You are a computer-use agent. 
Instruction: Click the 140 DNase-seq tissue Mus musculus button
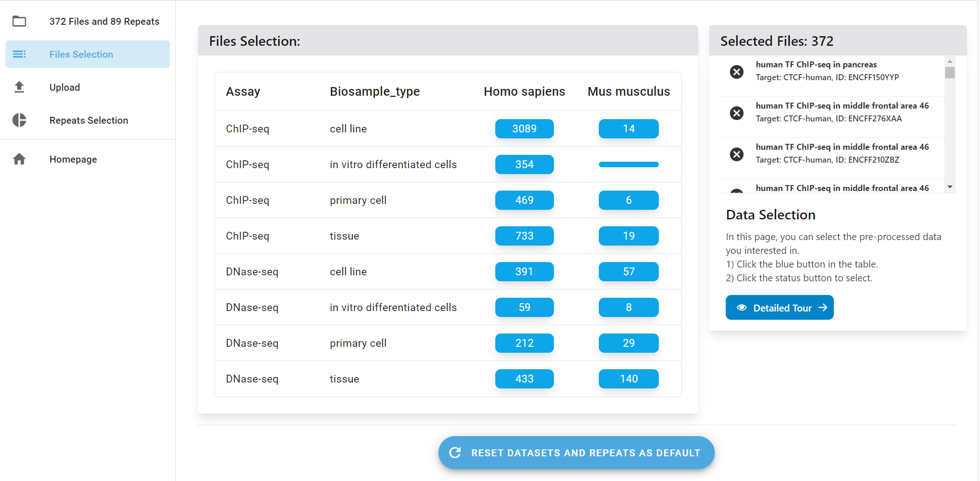(x=628, y=379)
